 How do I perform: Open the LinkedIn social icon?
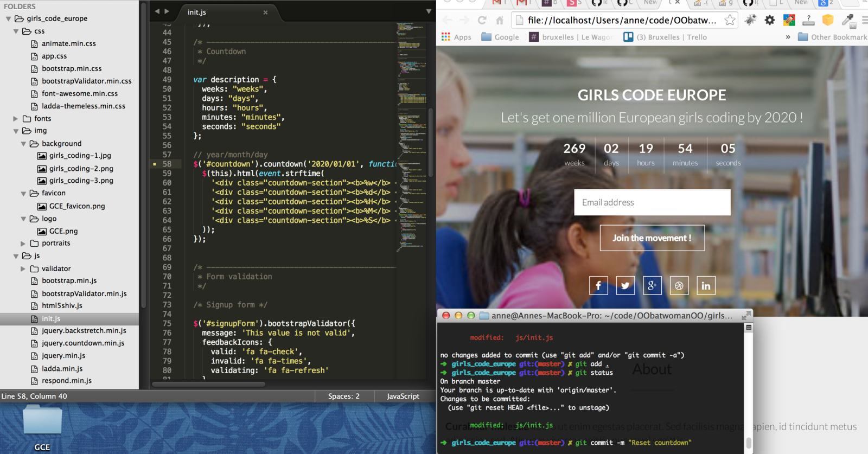(706, 285)
